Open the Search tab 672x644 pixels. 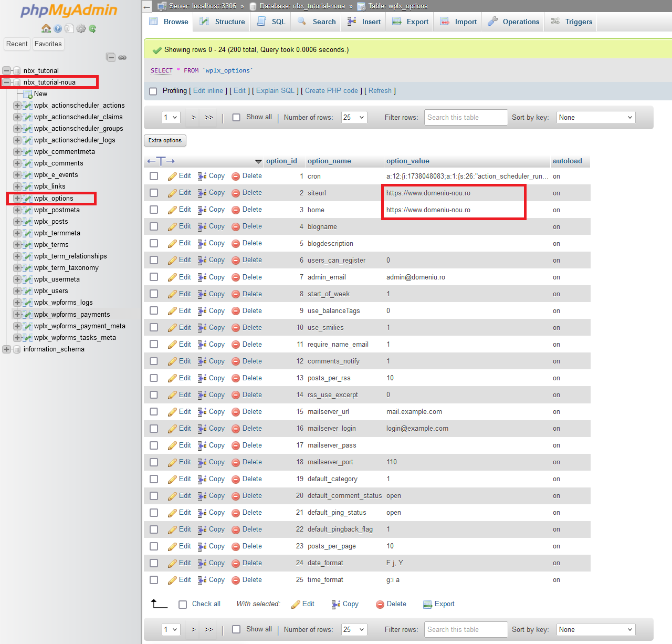pyautogui.click(x=317, y=22)
